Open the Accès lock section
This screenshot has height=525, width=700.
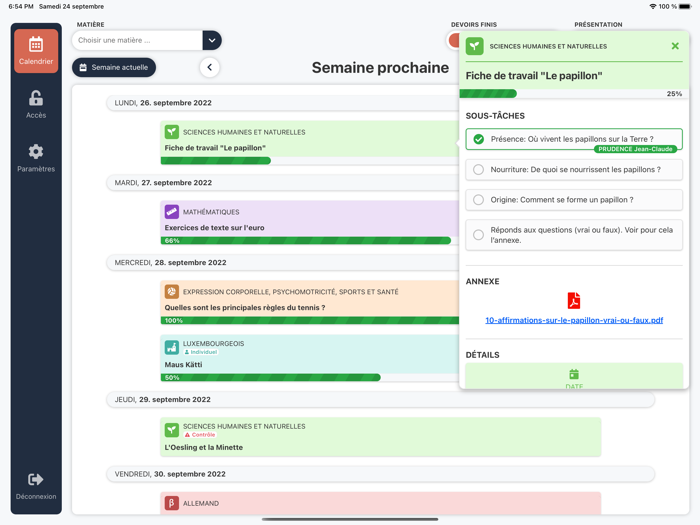[x=36, y=104]
